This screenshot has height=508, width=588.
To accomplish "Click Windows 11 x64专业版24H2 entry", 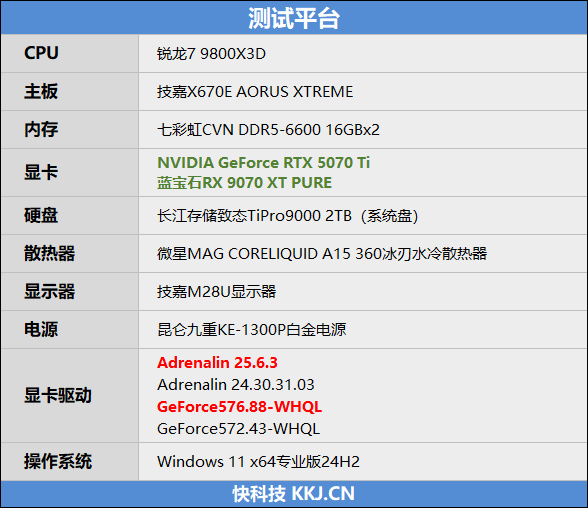I will pyautogui.click(x=258, y=462).
